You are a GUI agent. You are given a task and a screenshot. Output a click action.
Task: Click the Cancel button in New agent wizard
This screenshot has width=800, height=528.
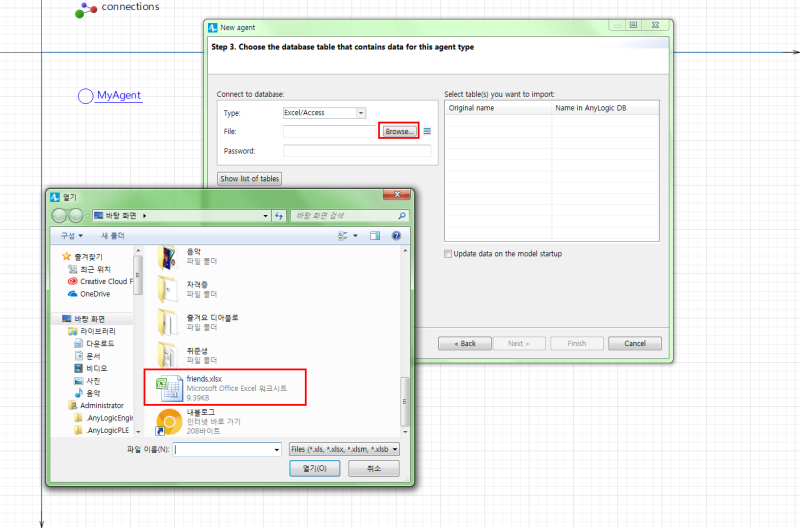635,343
